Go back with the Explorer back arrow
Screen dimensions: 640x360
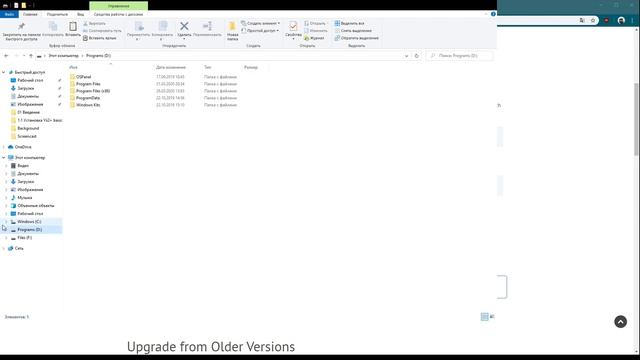click(x=6, y=56)
